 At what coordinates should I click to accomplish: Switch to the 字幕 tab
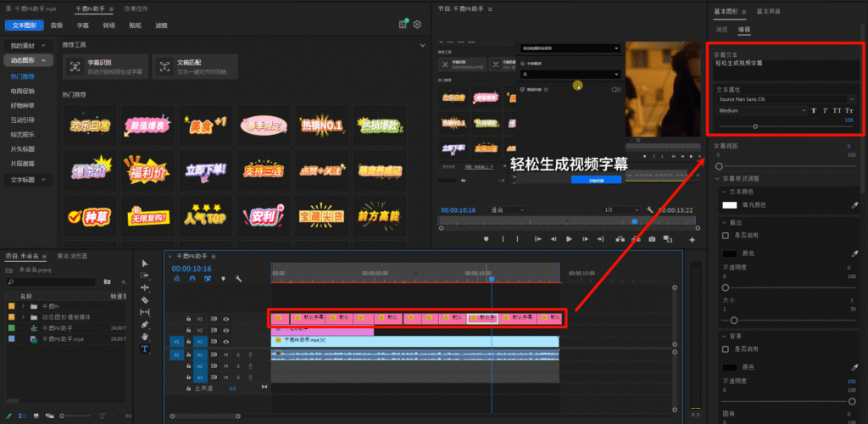pos(83,25)
